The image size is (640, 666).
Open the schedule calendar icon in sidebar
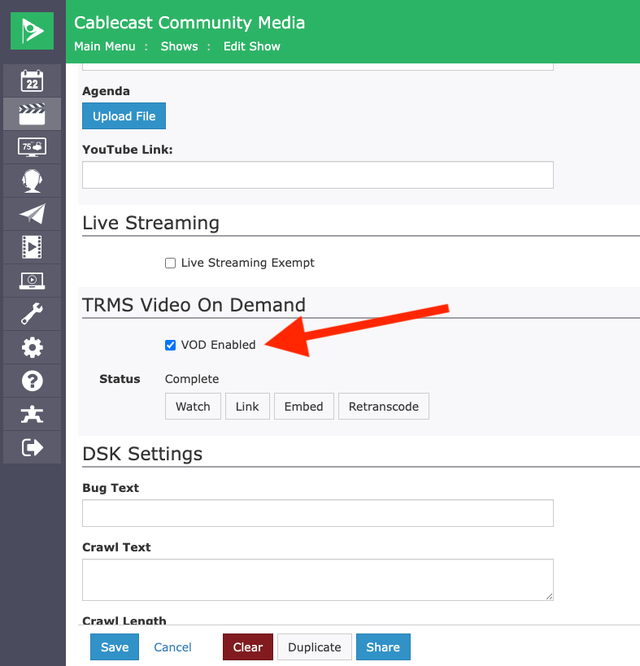(32, 81)
